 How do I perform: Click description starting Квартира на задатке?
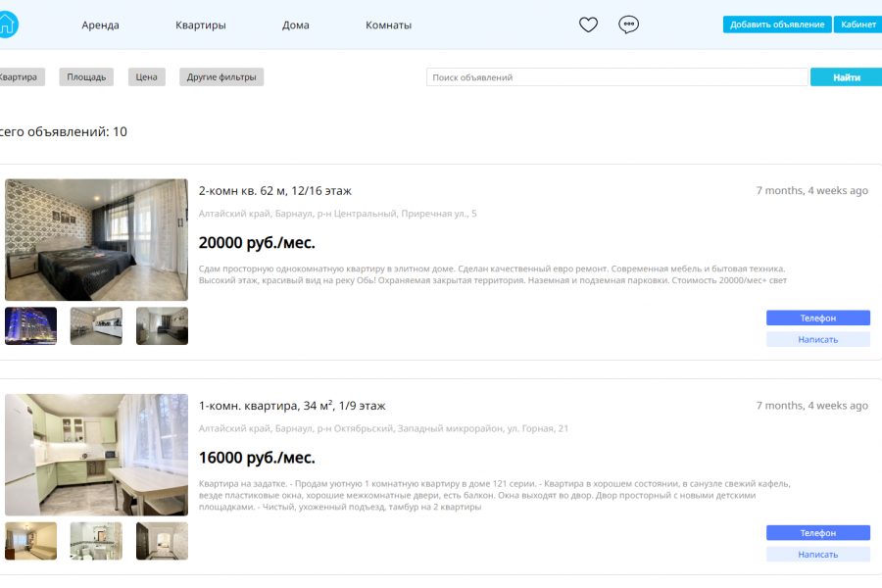click(495, 495)
